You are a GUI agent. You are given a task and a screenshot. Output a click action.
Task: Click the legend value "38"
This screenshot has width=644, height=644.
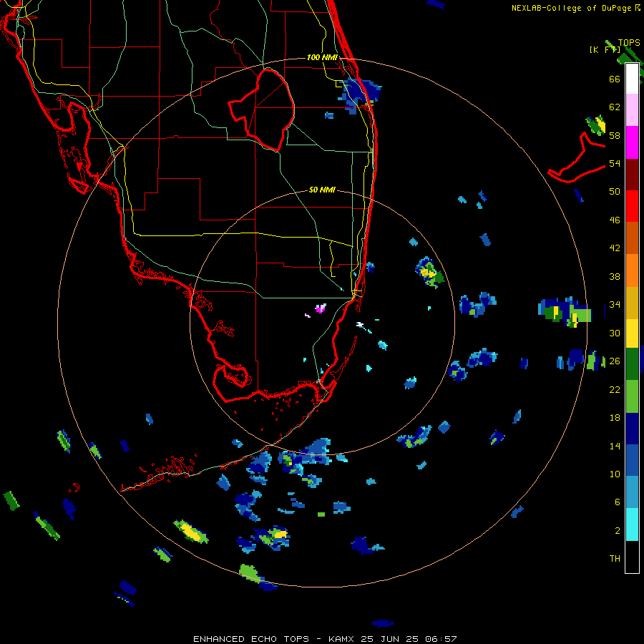(x=615, y=276)
